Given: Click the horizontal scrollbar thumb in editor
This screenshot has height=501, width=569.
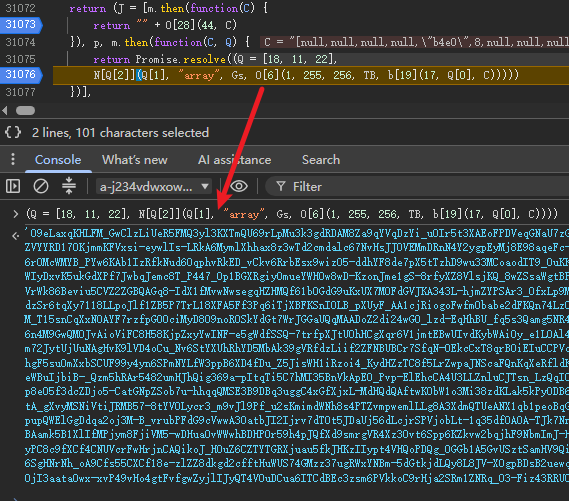Looking at the screenshot, I should (25, 111).
